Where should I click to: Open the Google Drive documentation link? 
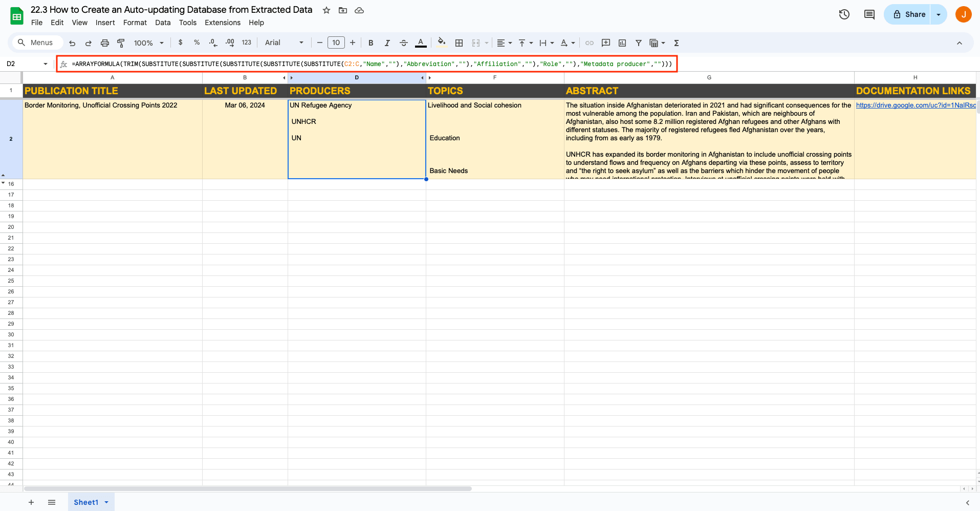(x=916, y=105)
